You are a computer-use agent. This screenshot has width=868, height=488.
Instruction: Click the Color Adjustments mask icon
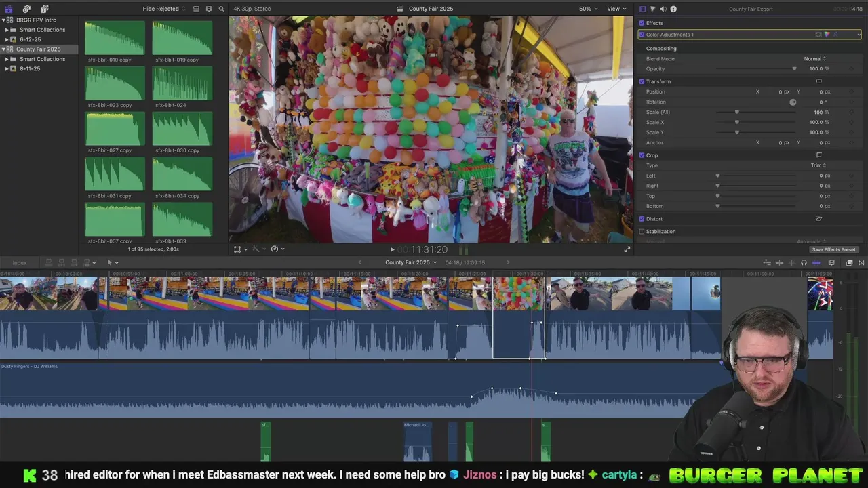[818, 35]
